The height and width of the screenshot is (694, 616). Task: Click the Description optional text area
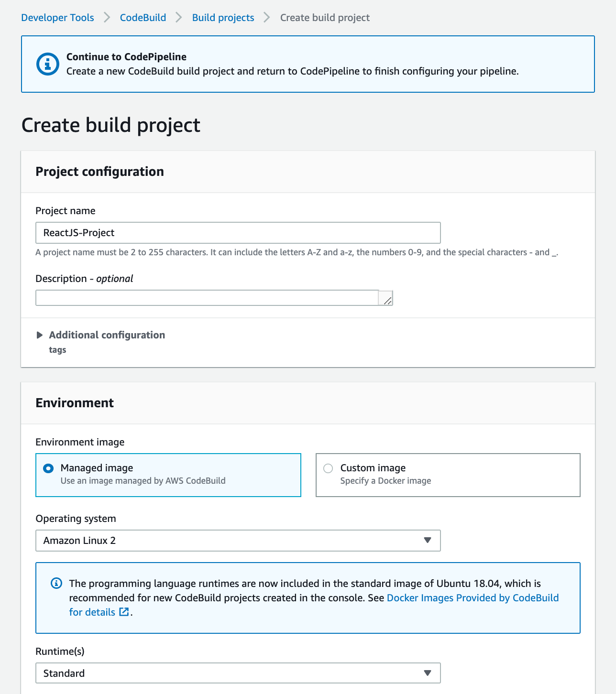[214, 298]
